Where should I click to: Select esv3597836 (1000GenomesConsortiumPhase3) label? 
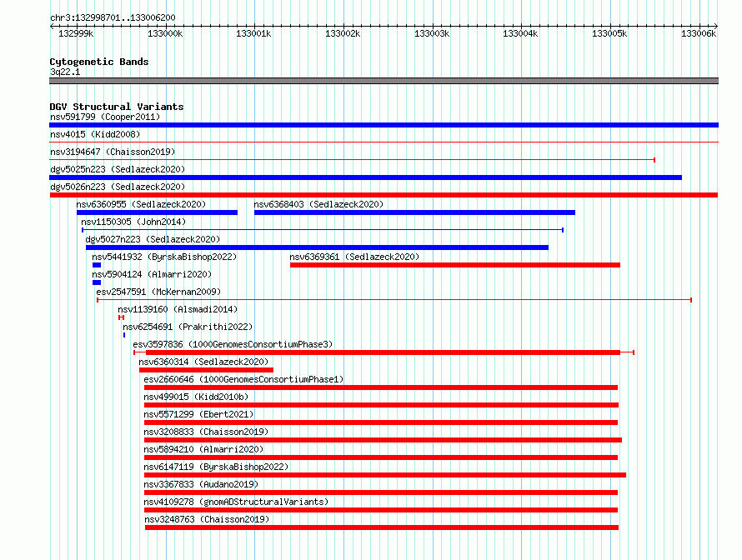tap(233, 344)
